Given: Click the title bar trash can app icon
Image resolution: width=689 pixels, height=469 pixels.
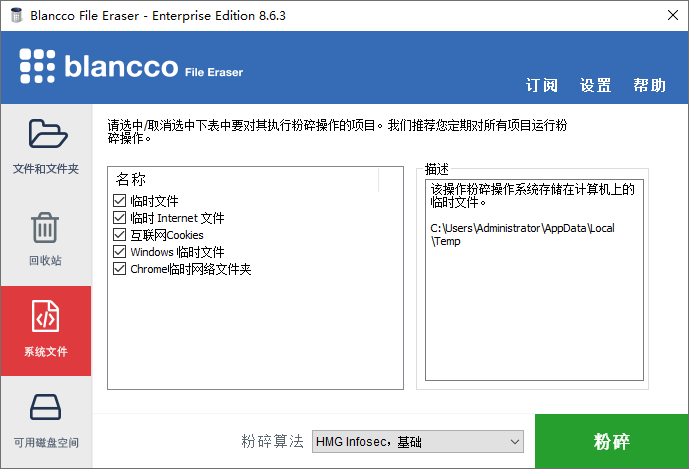Looking at the screenshot, I should point(16,15).
